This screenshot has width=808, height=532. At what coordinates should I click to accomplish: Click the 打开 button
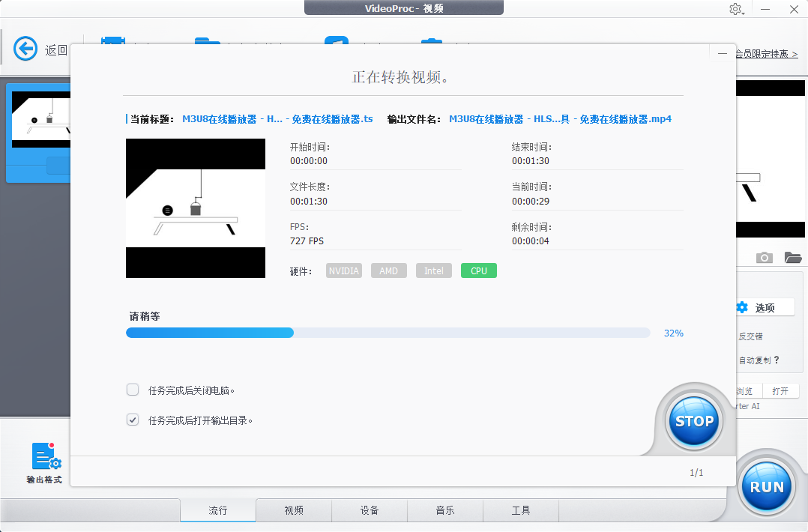tap(780, 391)
